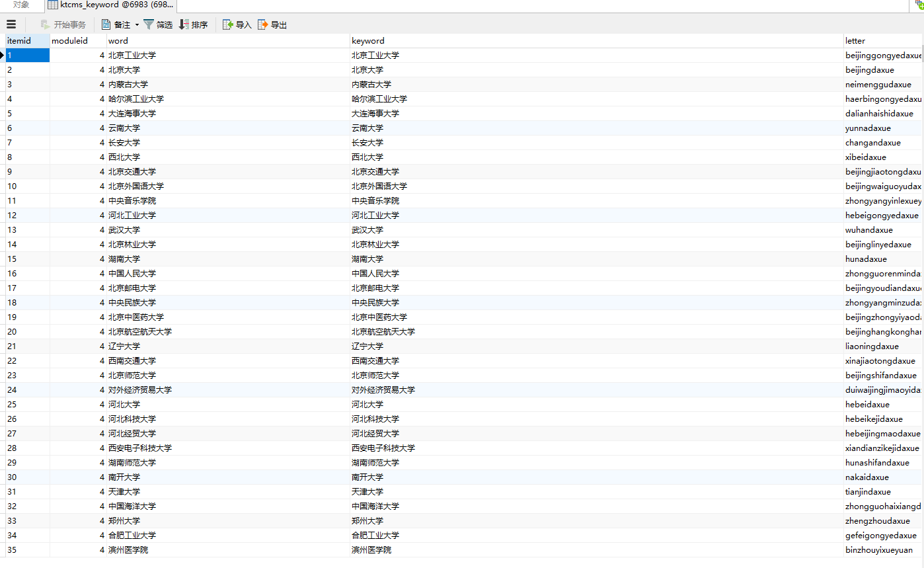Select the letter cell xinajiaotongdaxue

point(883,361)
